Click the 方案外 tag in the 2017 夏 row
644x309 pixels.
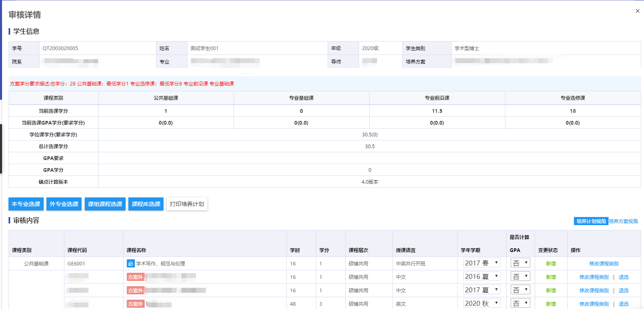pyautogui.click(x=135, y=291)
